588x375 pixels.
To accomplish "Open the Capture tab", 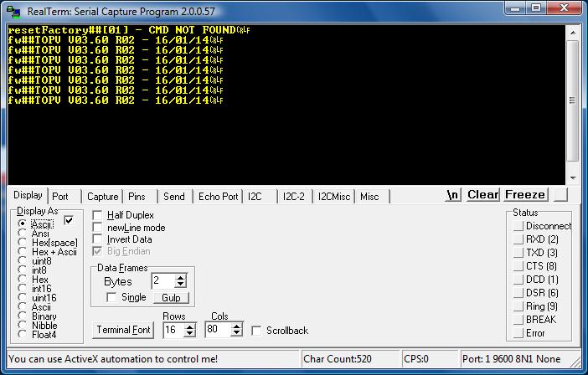I will (102, 197).
